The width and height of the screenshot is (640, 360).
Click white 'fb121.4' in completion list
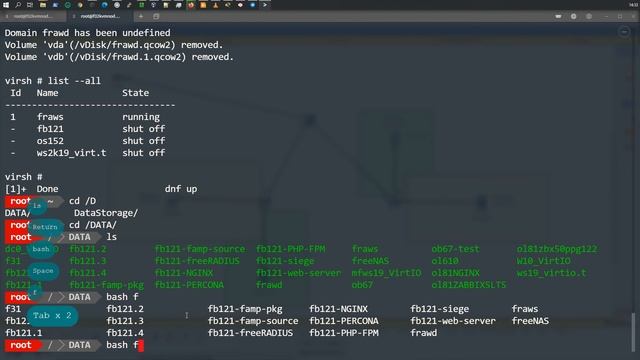pos(125,333)
